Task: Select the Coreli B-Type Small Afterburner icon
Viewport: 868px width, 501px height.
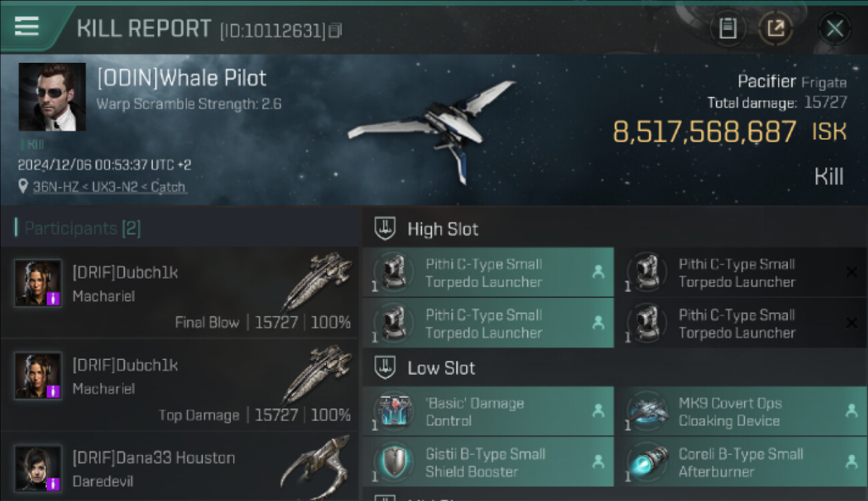Action: pyautogui.click(x=646, y=462)
